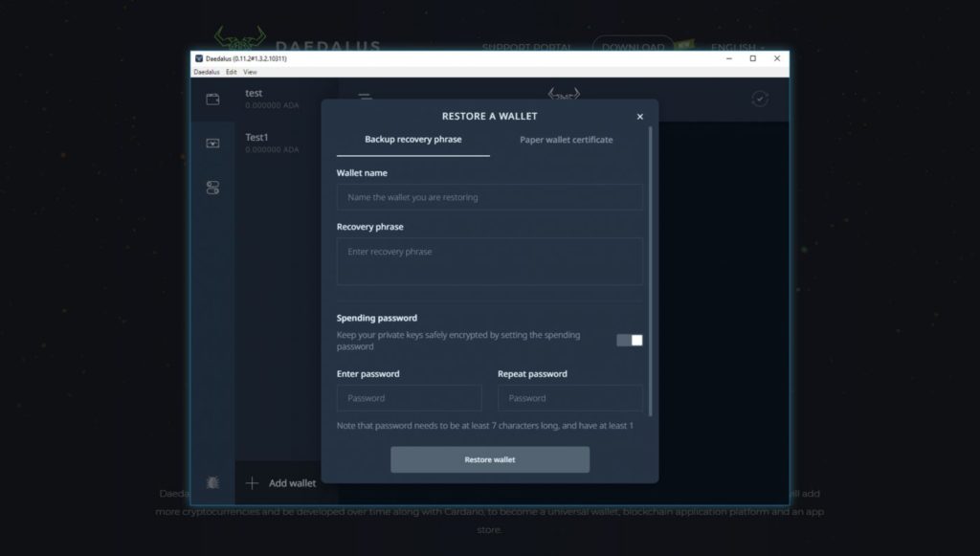Minimize the Daedalus window

[729, 58]
